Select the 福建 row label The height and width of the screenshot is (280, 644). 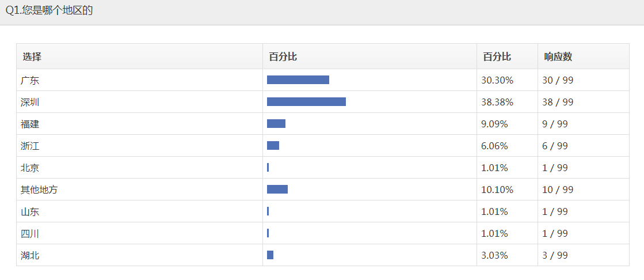(30, 124)
